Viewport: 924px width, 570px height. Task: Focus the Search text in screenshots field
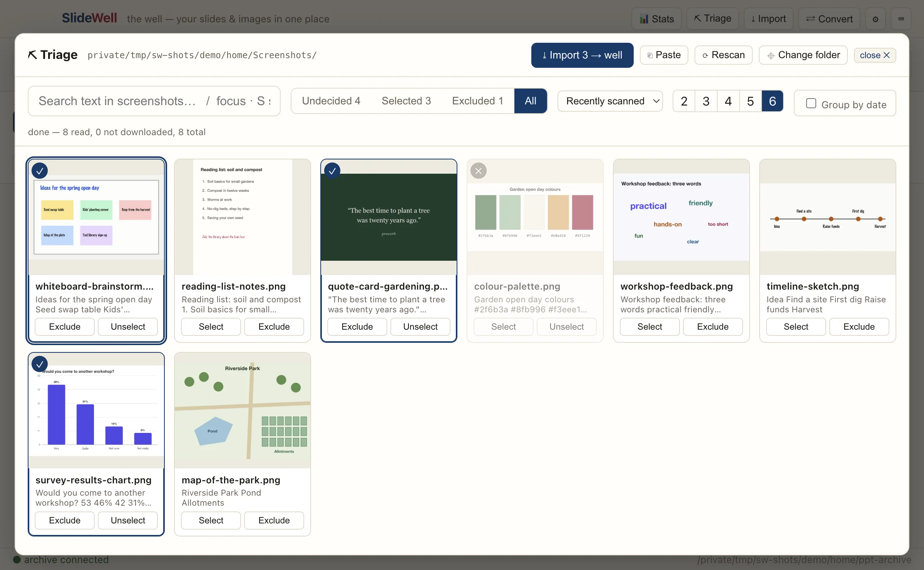(154, 101)
